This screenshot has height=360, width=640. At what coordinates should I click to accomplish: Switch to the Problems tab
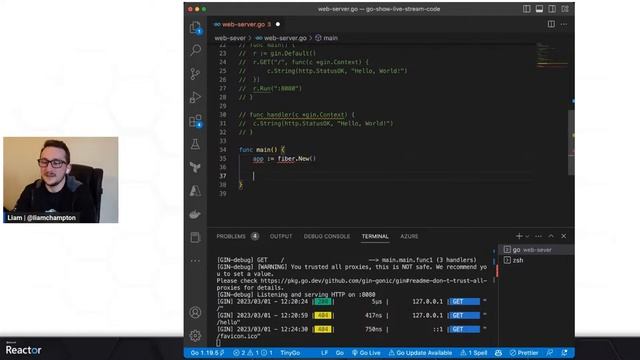pos(237,236)
